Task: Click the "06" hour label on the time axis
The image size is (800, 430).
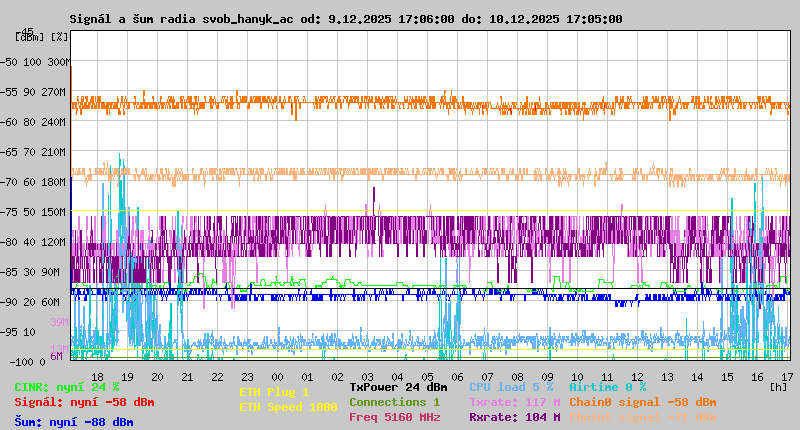Action: pyautogui.click(x=458, y=377)
